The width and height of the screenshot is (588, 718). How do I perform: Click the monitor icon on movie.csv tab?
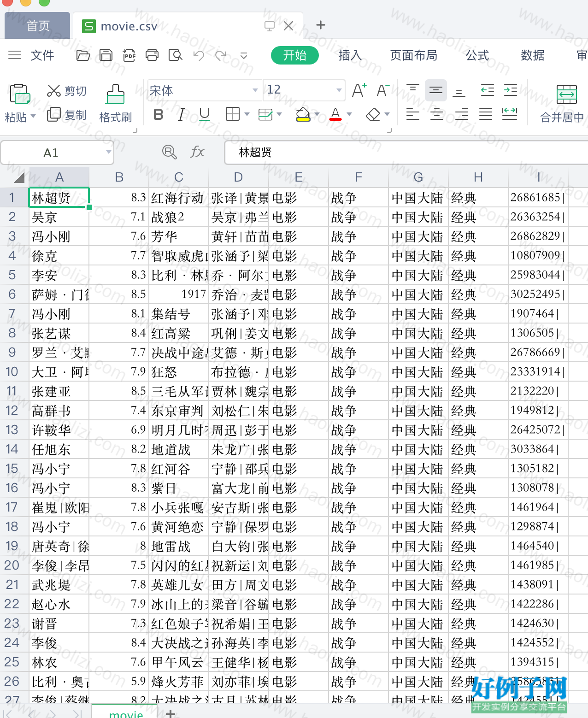click(270, 26)
